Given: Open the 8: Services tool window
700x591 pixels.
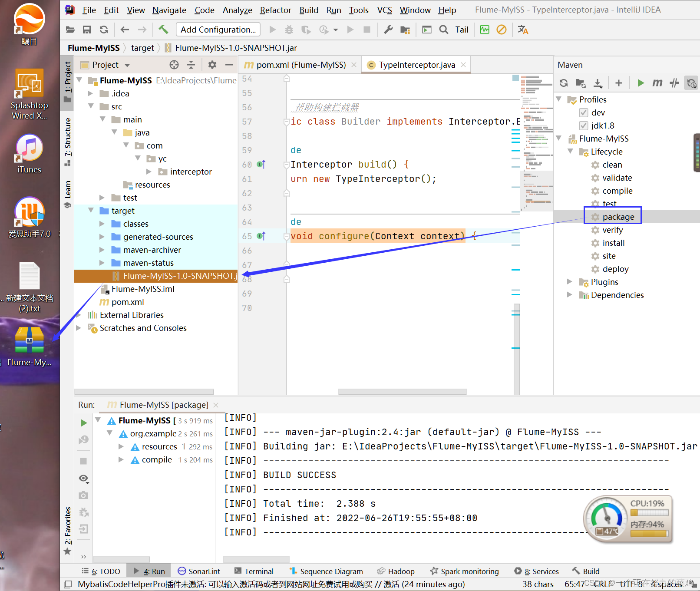Looking at the screenshot, I should [x=536, y=571].
